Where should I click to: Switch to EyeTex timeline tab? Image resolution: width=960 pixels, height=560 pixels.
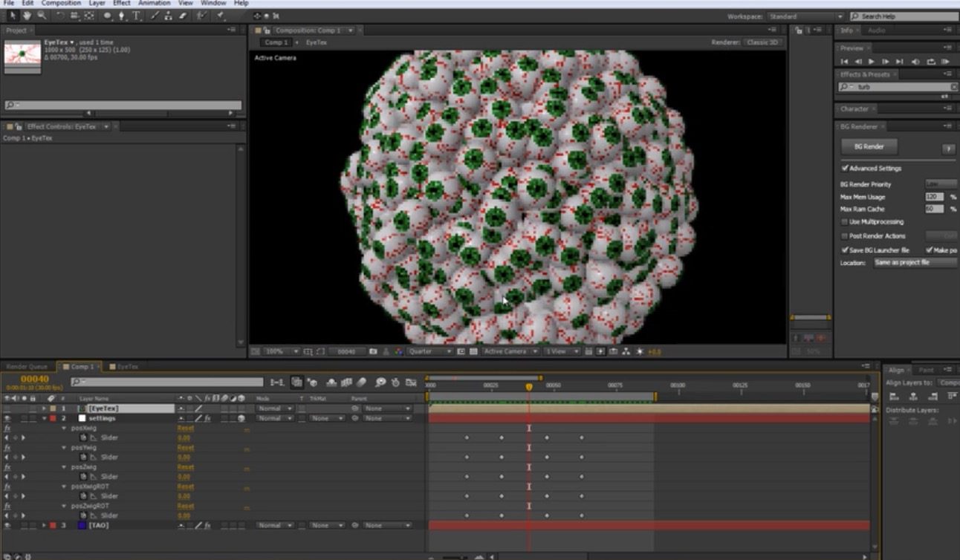coord(127,367)
